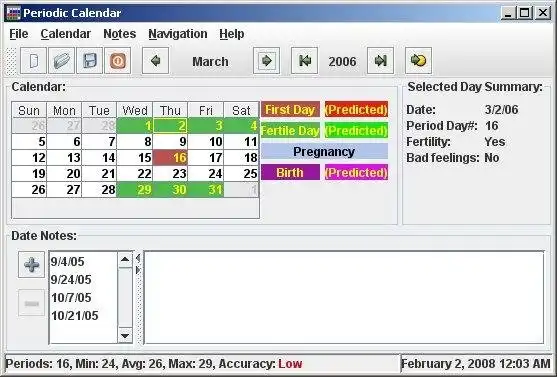Click the go-to-today yellow circle icon
This screenshot has width=557, height=377.
coord(418,61)
